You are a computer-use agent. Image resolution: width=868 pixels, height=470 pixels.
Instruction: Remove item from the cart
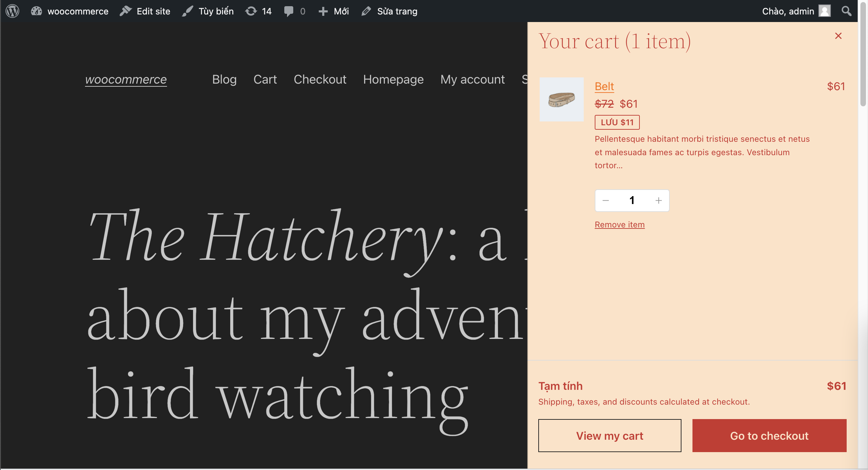pyautogui.click(x=620, y=225)
